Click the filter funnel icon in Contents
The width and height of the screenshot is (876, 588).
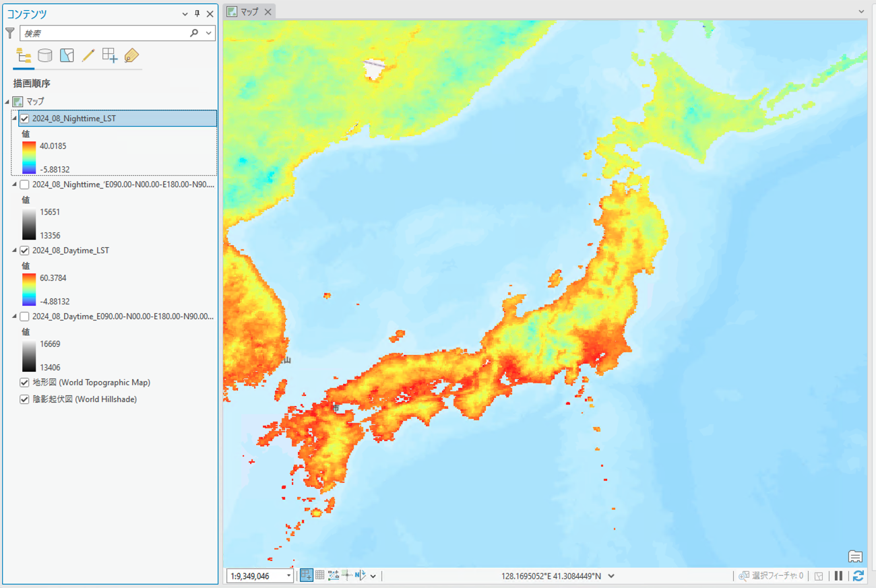tap(9, 32)
